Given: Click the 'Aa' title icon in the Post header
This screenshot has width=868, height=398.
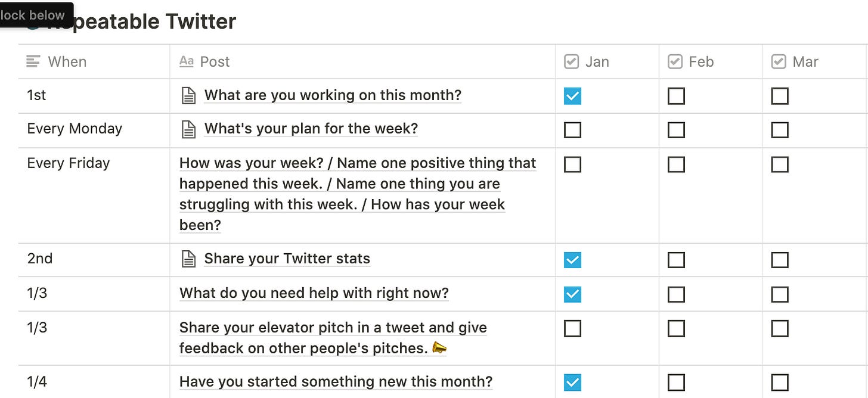Looking at the screenshot, I should pos(187,61).
